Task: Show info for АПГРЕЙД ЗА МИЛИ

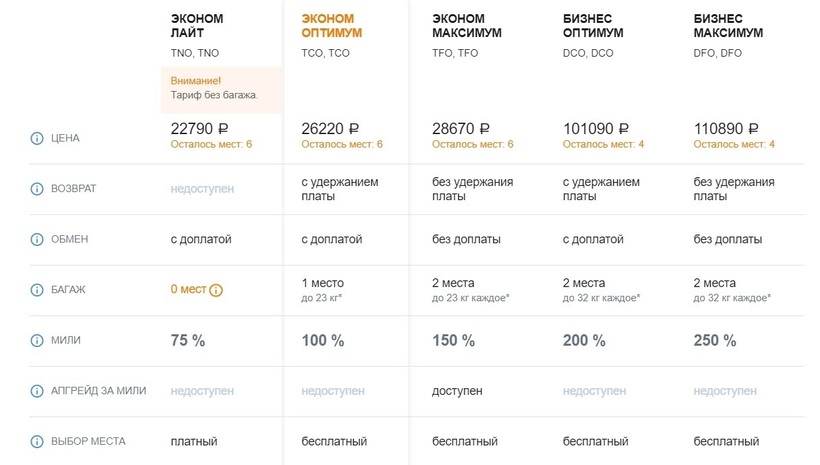Action: (x=37, y=391)
